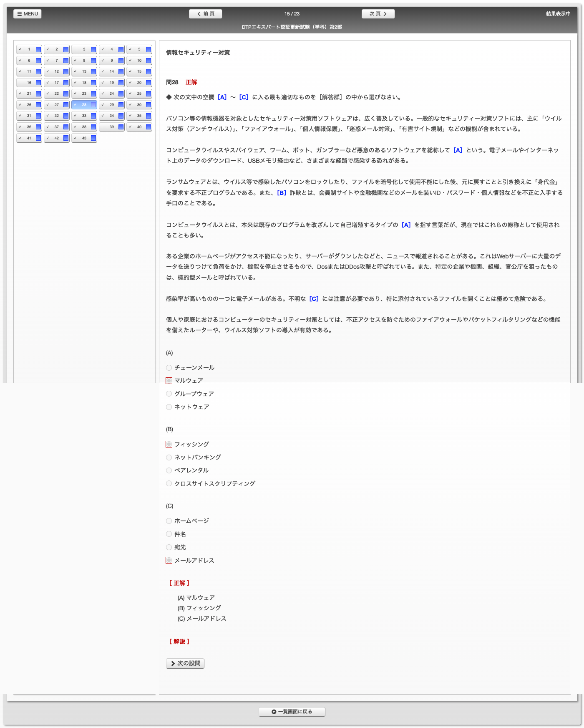Select the フィッシング radio option
The height and width of the screenshot is (728, 584).
(169, 445)
